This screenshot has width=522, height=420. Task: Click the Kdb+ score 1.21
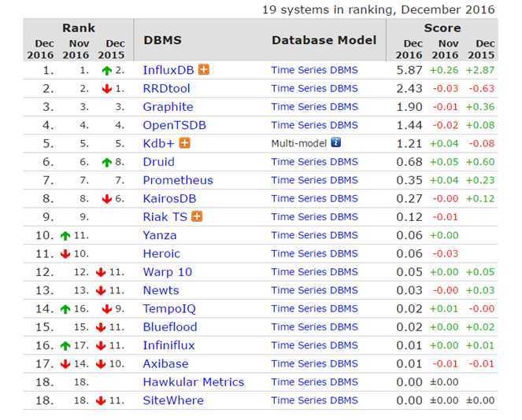pos(409,143)
